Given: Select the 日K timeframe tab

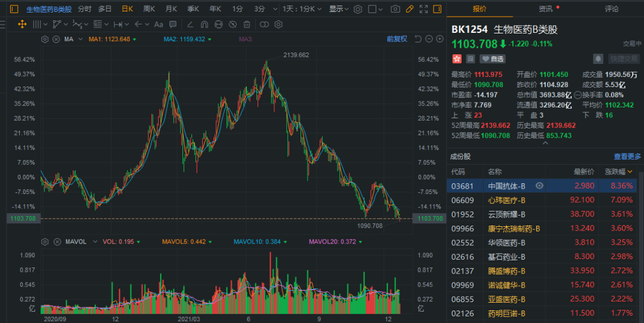Looking at the screenshot, I should [128, 9].
